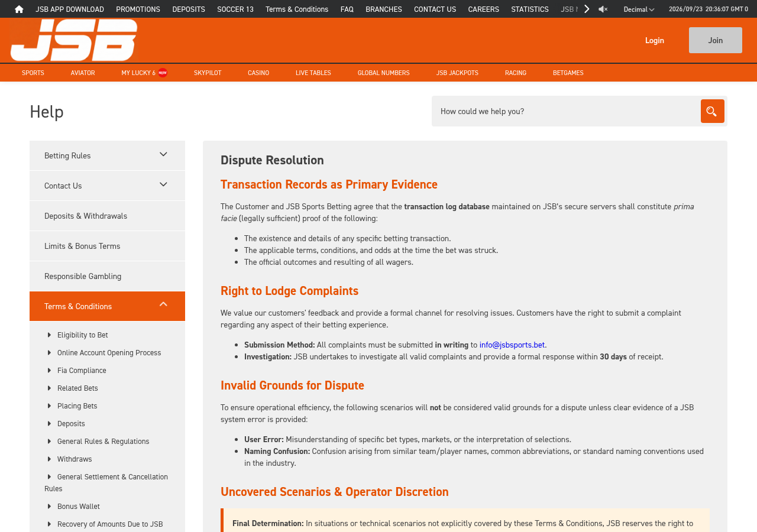Open Deposits & Withdrawals help section
Screen dimensions: 757x532
[107, 216]
